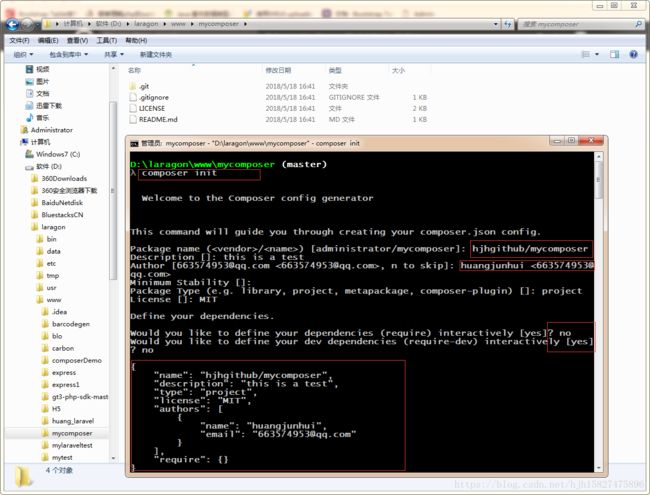
Task: Click the change view icon
Action: (x=586, y=54)
